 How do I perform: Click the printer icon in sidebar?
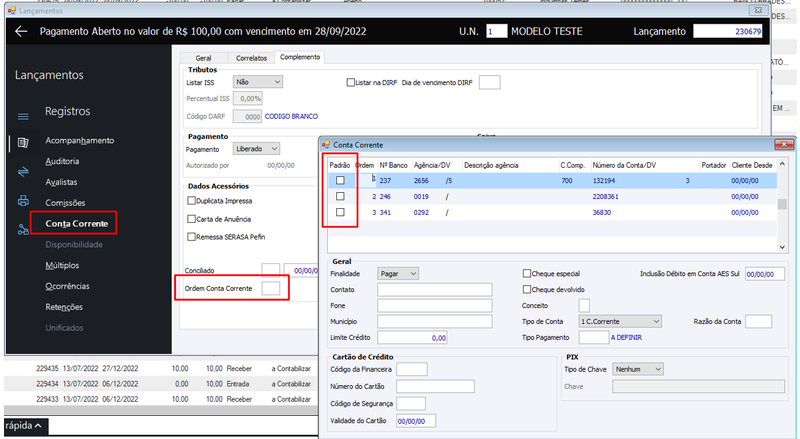(x=23, y=201)
